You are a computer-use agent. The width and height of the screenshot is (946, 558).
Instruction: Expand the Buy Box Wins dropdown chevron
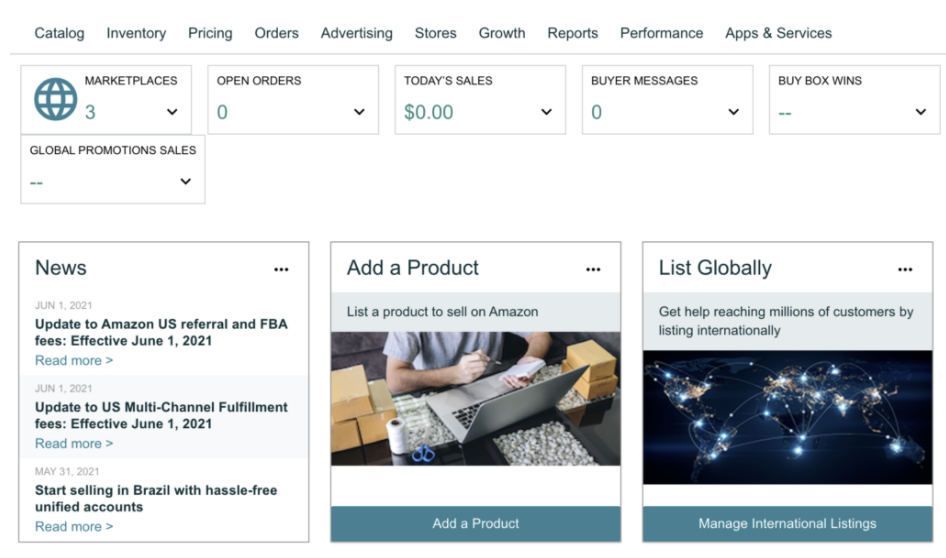[920, 112]
